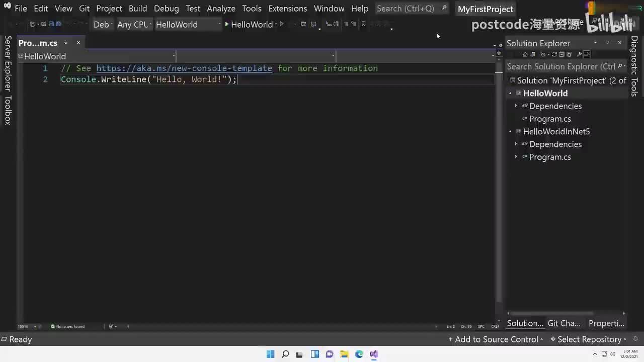Open Widgets from the taskbar
Image resolution: width=644 pixels, height=362 pixels.
pyautogui.click(x=315, y=354)
